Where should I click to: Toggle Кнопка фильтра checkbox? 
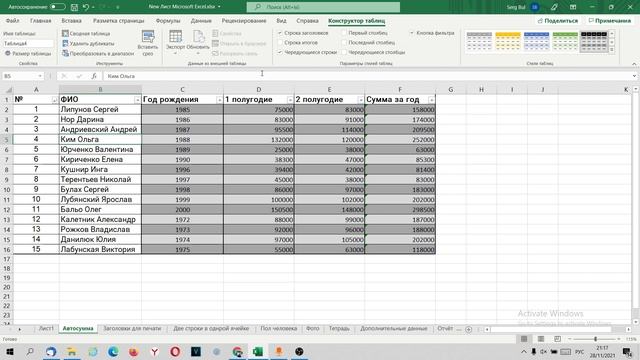click(412, 33)
